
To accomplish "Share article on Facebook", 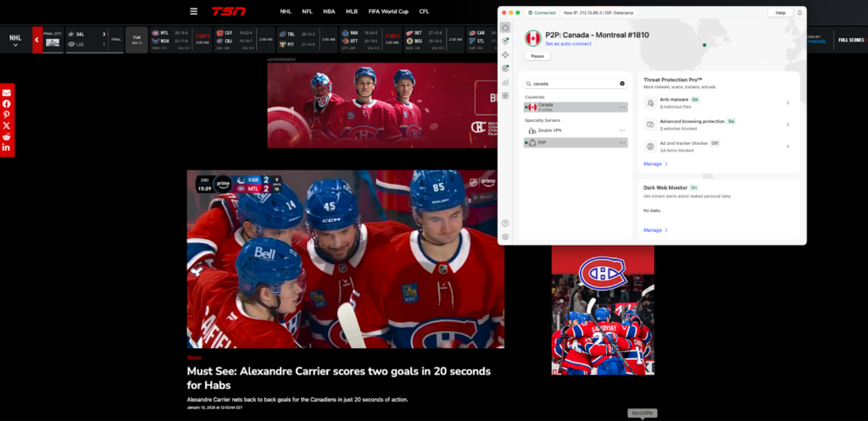I will (x=6, y=103).
